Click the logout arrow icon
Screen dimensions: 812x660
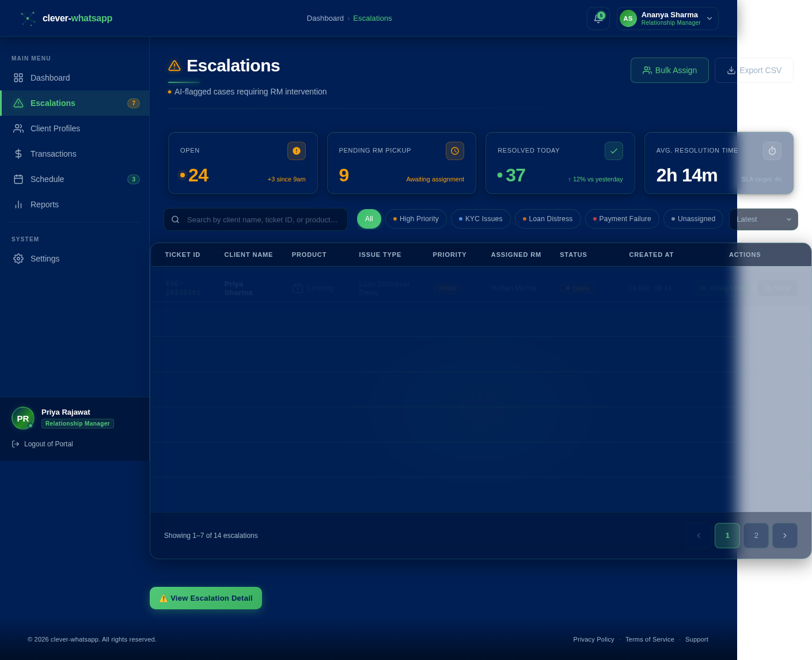(15, 443)
